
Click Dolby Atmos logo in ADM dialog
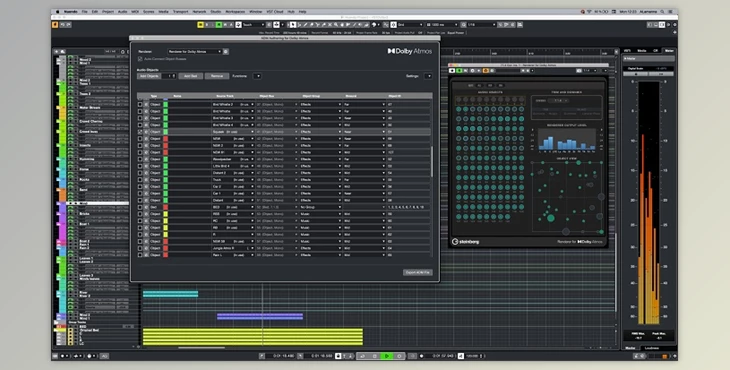click(410, 51)
